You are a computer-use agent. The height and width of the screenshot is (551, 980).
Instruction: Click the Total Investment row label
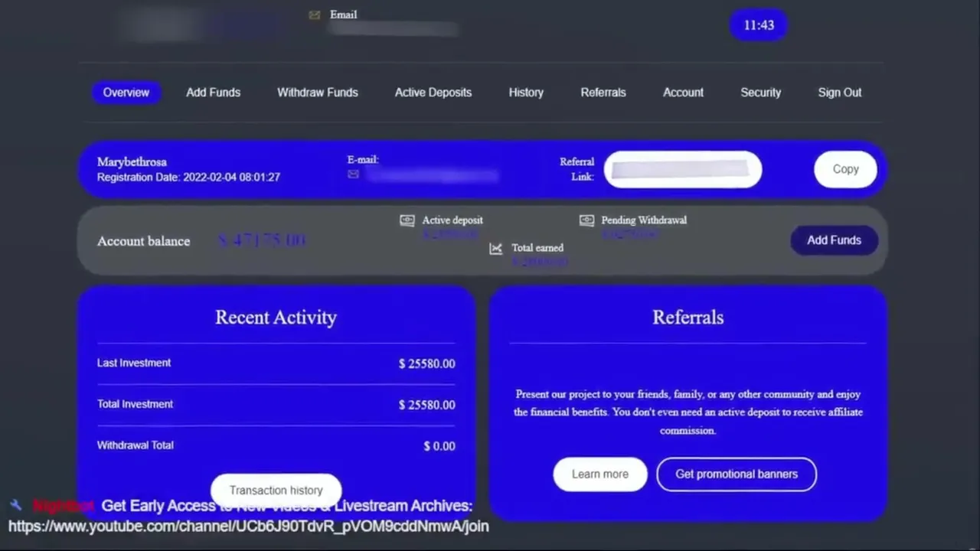pos(135,404)
